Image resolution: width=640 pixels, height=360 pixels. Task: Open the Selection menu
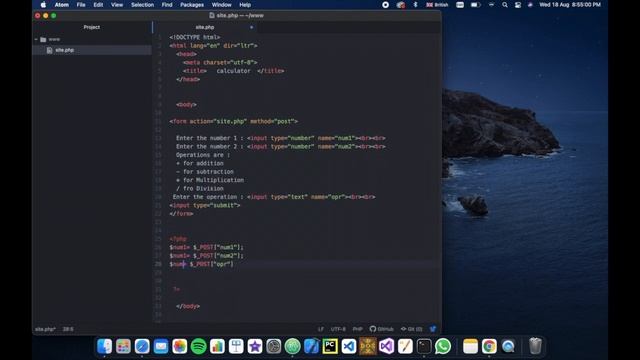pos(142,5)
